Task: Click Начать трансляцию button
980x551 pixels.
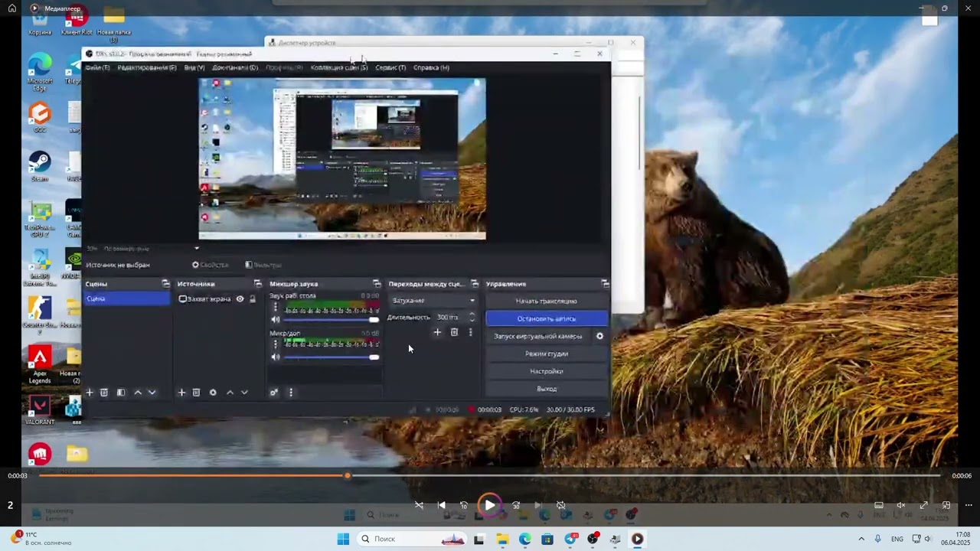Action: pos(547,301)
